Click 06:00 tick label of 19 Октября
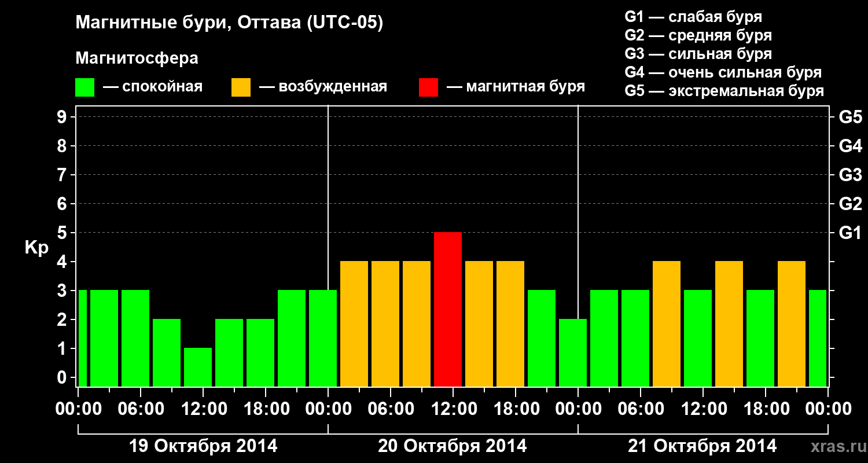The width and height of the screenshot is (868, 463). pos(140,409)
